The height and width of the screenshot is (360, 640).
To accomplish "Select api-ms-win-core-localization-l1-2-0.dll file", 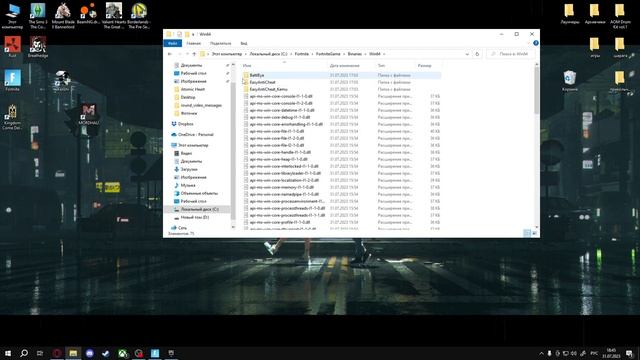I will tap(284, 180).
